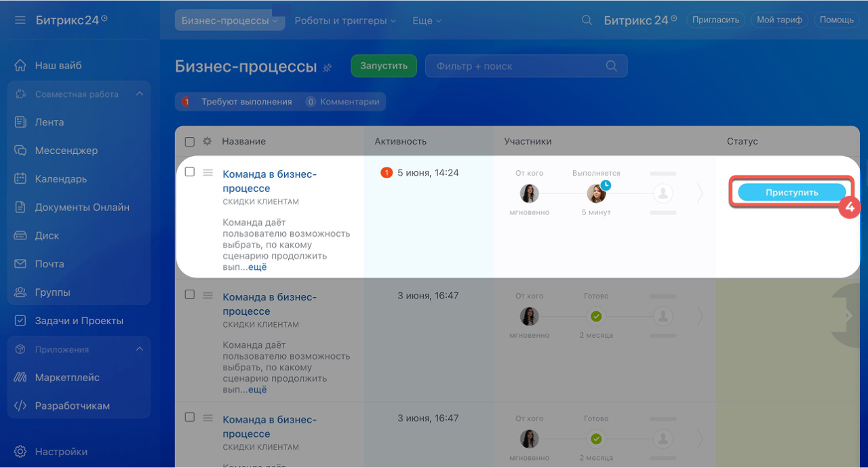Expand the Бизнес-процессы top menu dropdown
This screenshot has height=468, width=868.
[230, 20]
